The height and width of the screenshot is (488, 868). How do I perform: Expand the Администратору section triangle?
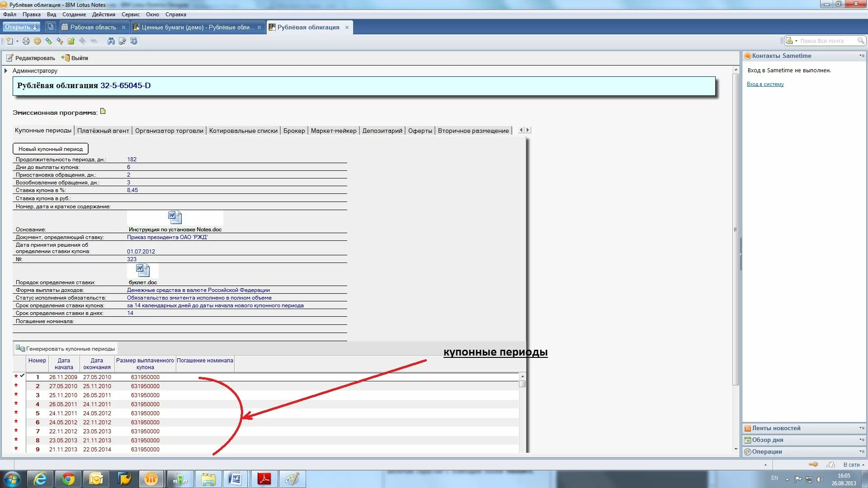click(x=6, y=71)
